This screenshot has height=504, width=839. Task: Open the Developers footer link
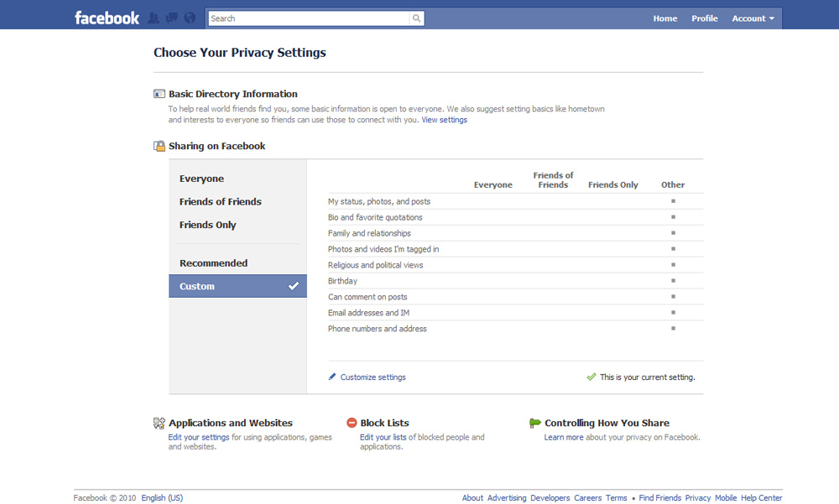pyautogui.click(x=550, y=497)
